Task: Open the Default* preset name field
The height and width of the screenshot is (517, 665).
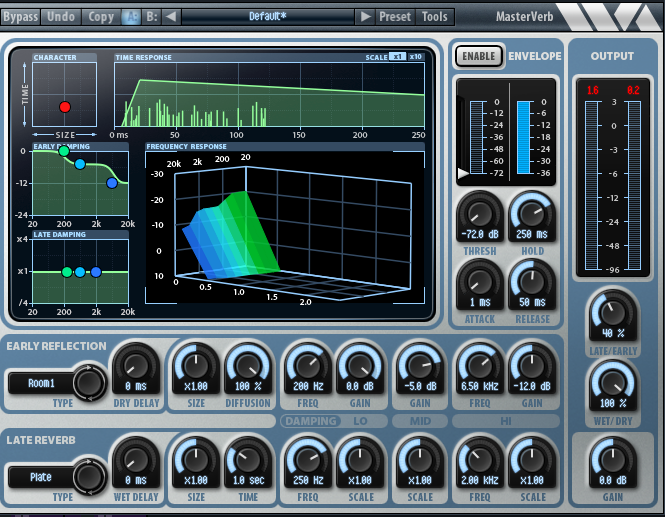Action: [x=268, y=17]
